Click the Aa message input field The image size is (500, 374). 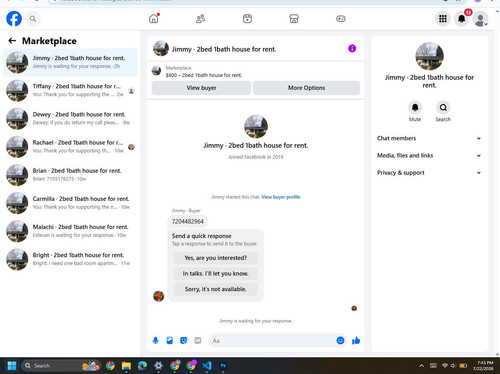[272, 341]
